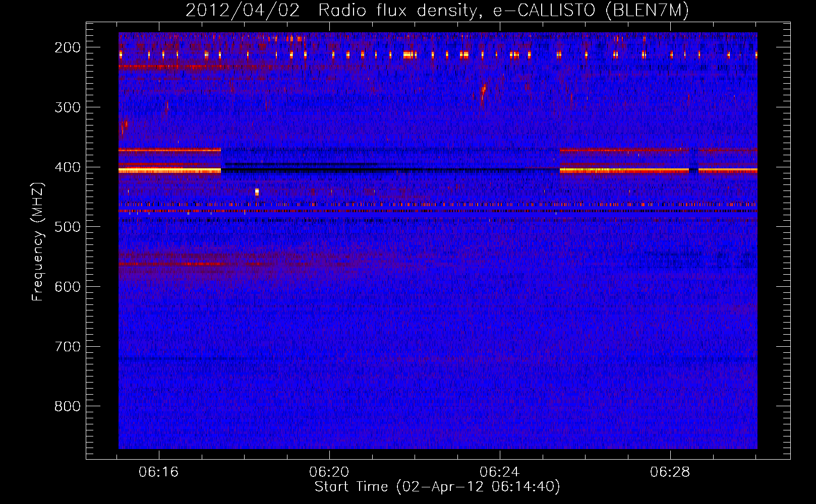
Task: Click the 400 frequency tick label
Action: pyautogui.click(x=68, y=167)
